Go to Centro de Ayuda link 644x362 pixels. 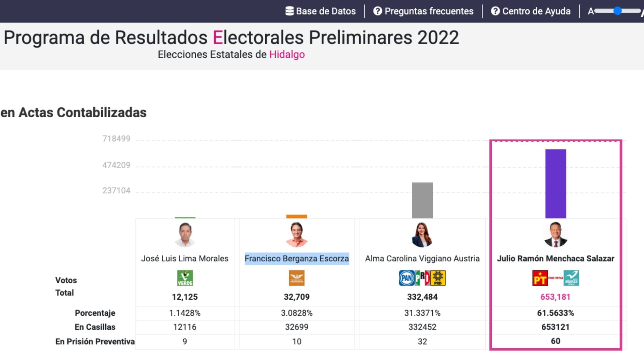click(x=536, y=11)
